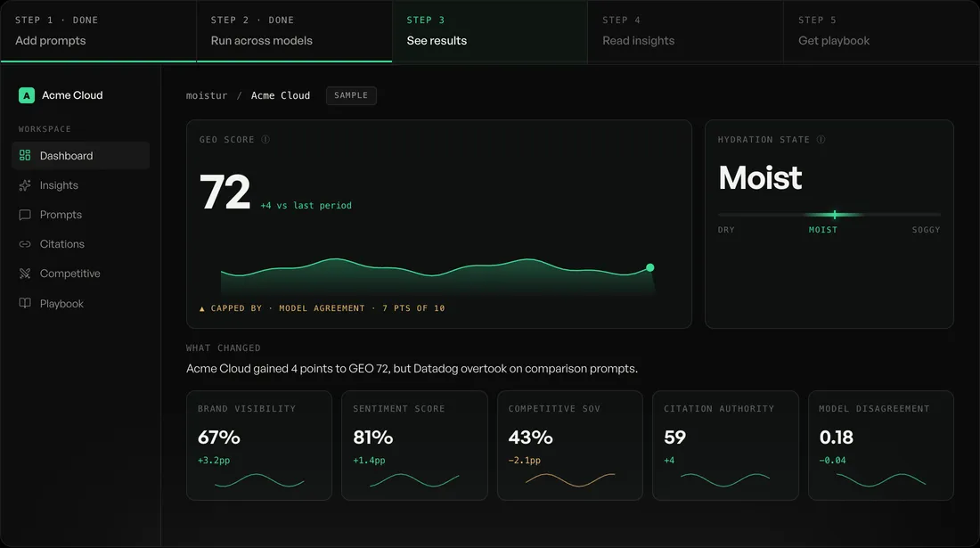Open Step 2 Run across models tab
Screen dimensions: 980x548
point(294,31)
